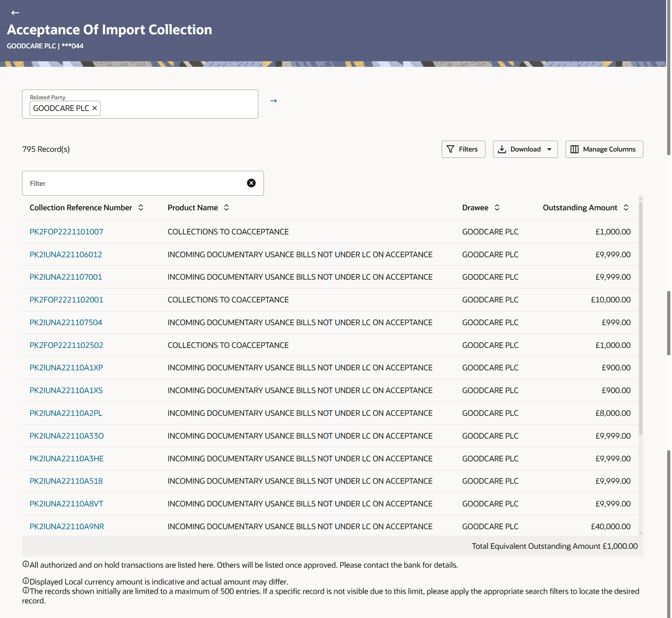Open Manage Columns
The width and height of the screenshot is (672, 618).
(604, 149)
